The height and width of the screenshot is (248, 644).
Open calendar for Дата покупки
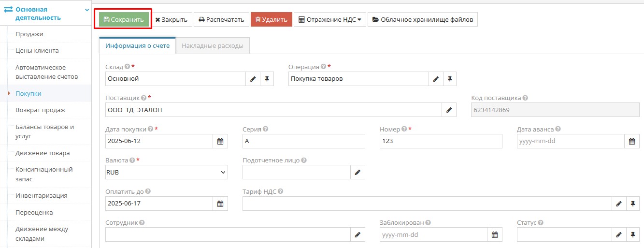(220, 141)
